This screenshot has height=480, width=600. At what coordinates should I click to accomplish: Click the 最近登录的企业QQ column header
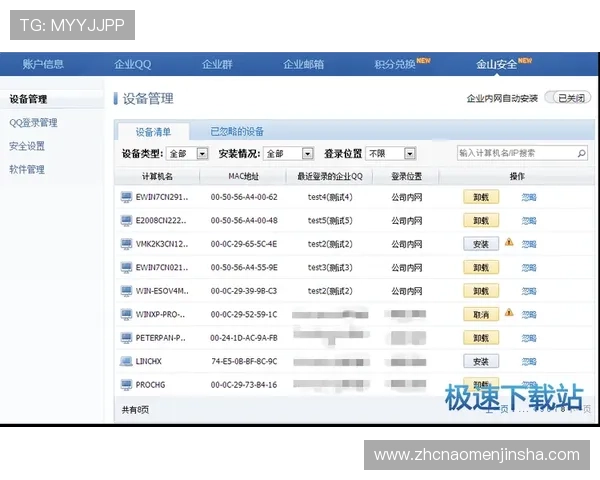[x=330, y=176]
